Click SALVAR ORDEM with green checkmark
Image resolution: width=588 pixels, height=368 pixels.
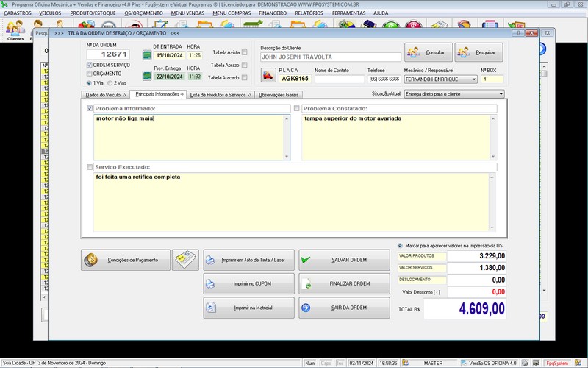(344, 260)
